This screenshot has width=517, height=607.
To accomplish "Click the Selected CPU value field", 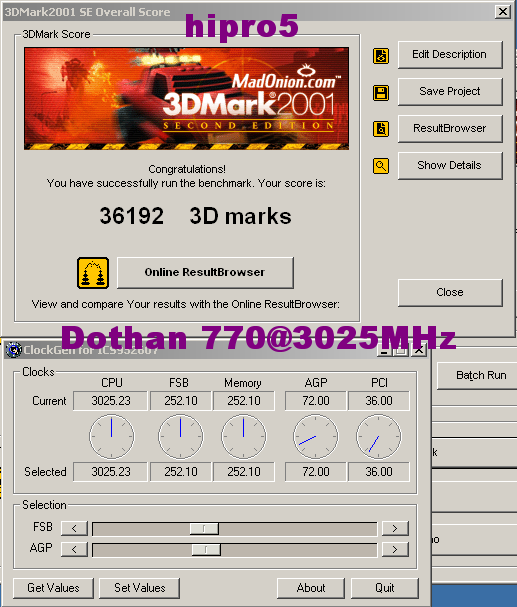I will (111, 472).
